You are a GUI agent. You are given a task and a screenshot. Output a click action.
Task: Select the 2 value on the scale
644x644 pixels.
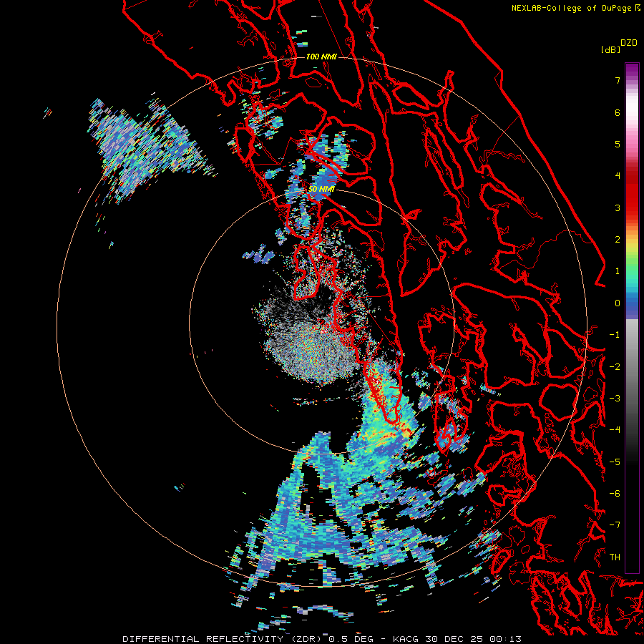618,240
